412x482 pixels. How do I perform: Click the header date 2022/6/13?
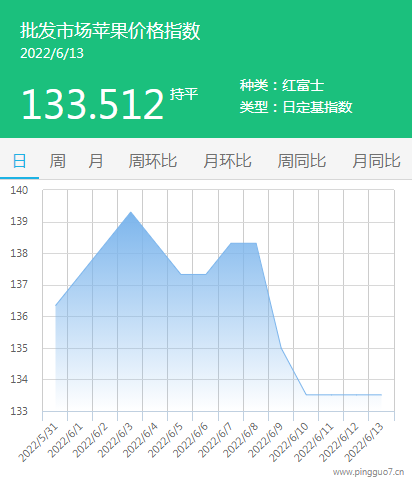(x=52, y=54)
